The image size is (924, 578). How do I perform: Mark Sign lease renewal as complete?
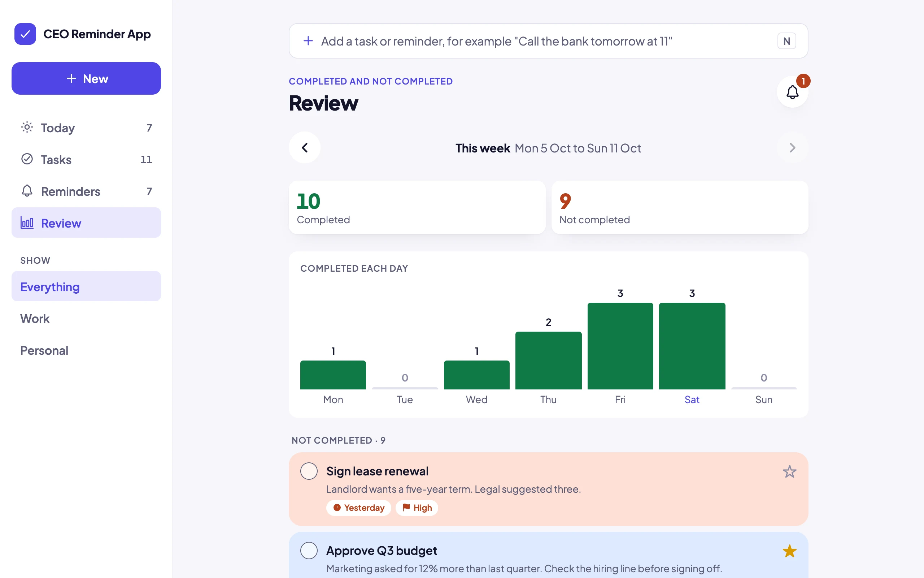click(309, 471)
